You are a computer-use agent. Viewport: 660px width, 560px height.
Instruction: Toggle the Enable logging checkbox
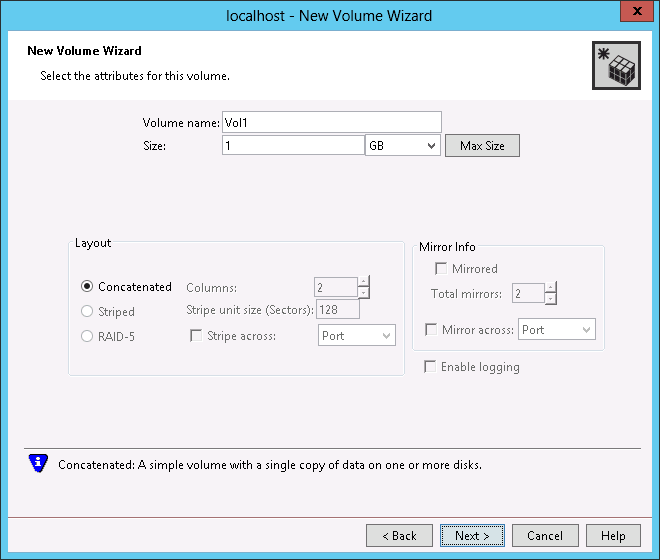pyautogui.click(x=430, y=367)
